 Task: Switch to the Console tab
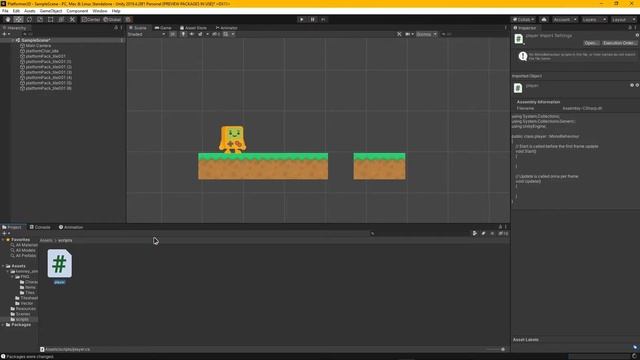[x=40, y=227]
